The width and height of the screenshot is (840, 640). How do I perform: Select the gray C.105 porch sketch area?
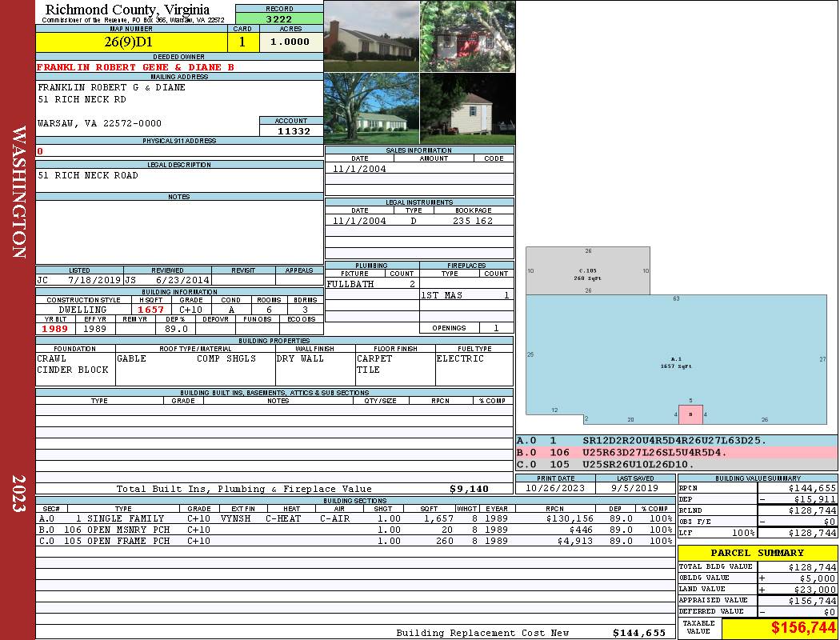[x=587, y=270]
